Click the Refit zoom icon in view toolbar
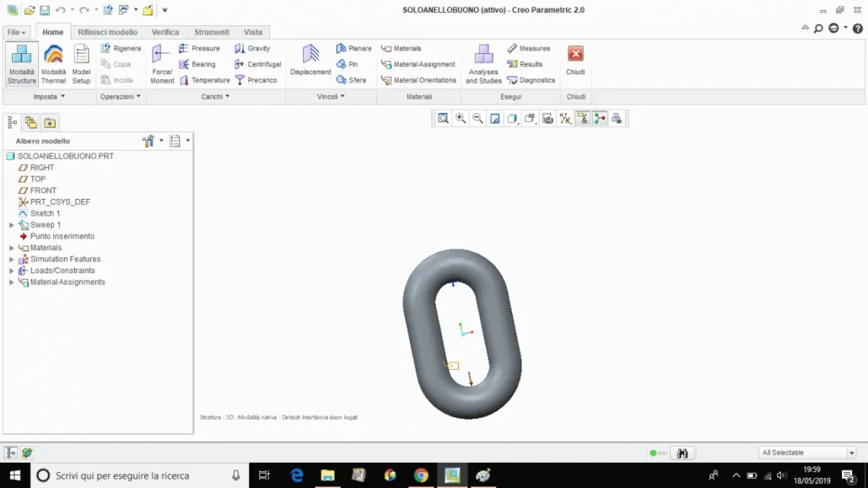This screenshot has height=488, width=868. pos(443,118)
